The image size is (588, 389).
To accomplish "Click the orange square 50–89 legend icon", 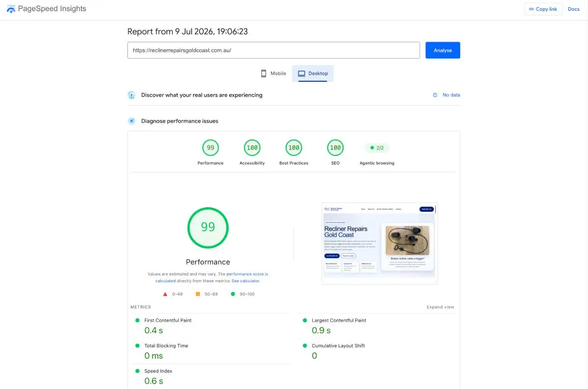I will coord(198,294).
